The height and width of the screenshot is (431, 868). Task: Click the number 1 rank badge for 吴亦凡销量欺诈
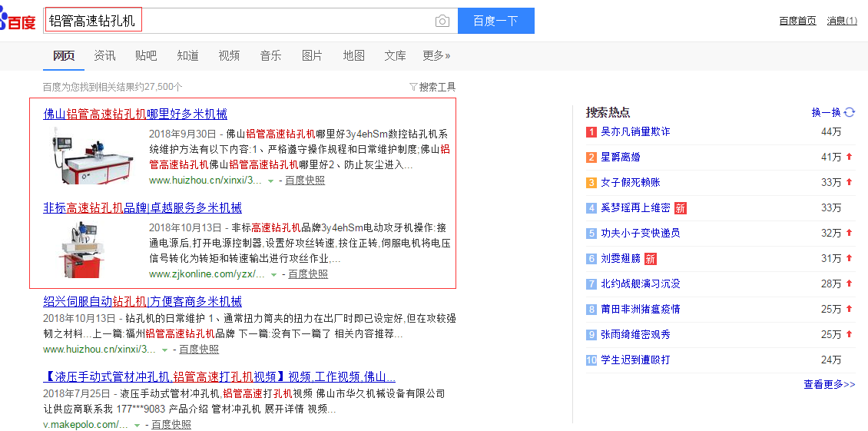tap(591, 132)
